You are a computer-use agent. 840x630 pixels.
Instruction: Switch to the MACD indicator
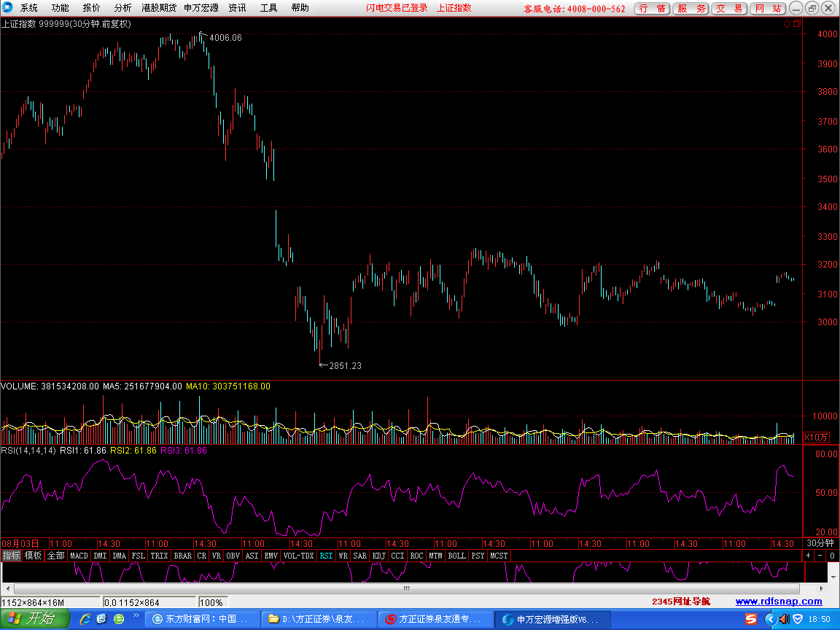(79, 556)
